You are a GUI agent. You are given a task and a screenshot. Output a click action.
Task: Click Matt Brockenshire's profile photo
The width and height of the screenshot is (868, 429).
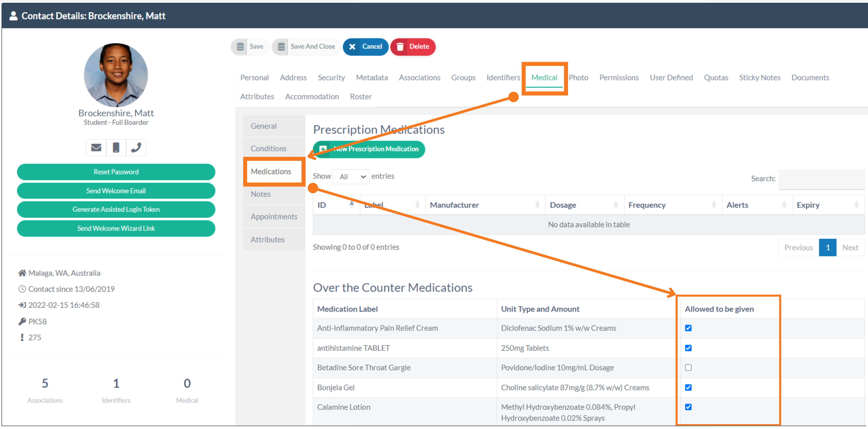116,75
